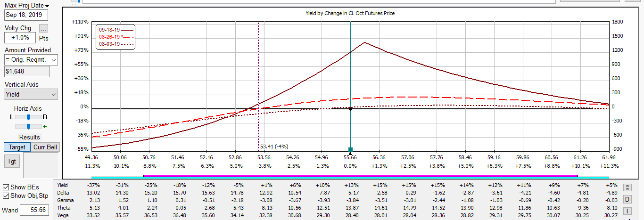Click the Yield row label in Greeks table
Image resolution: width=644 pixels, height=220 pixels.
63,185
